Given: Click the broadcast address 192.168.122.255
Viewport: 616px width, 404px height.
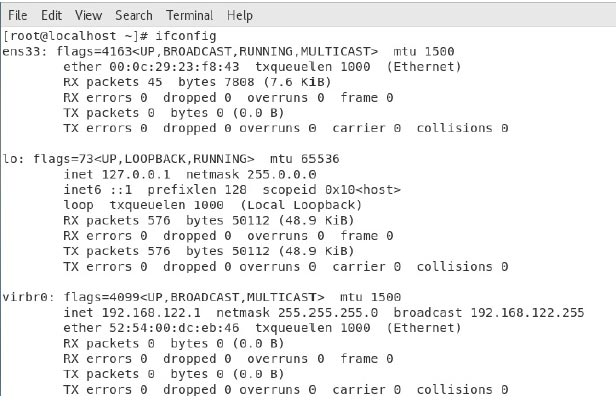Looking at the screenshot, I should point(528,313).
